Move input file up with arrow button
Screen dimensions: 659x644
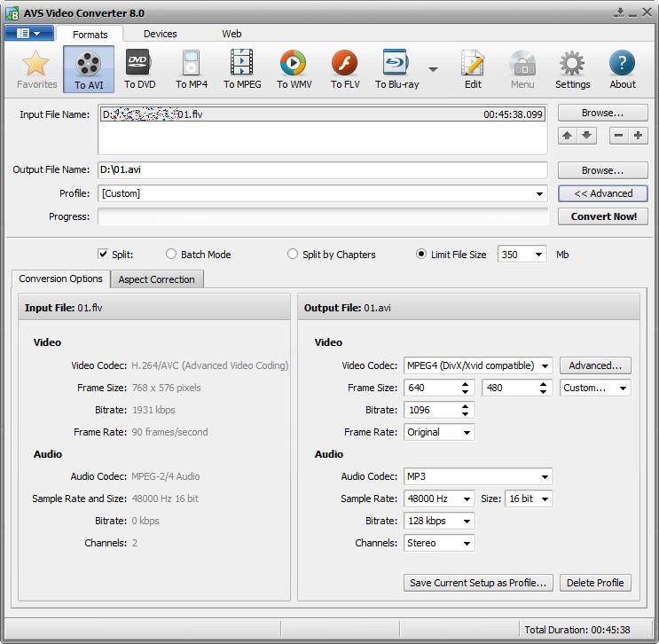tap(568, 136)
